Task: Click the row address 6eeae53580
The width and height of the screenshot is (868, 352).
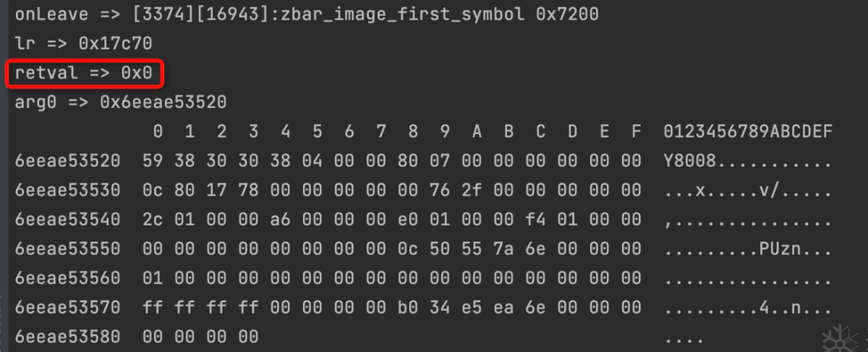Action: [x=67, y=337]
